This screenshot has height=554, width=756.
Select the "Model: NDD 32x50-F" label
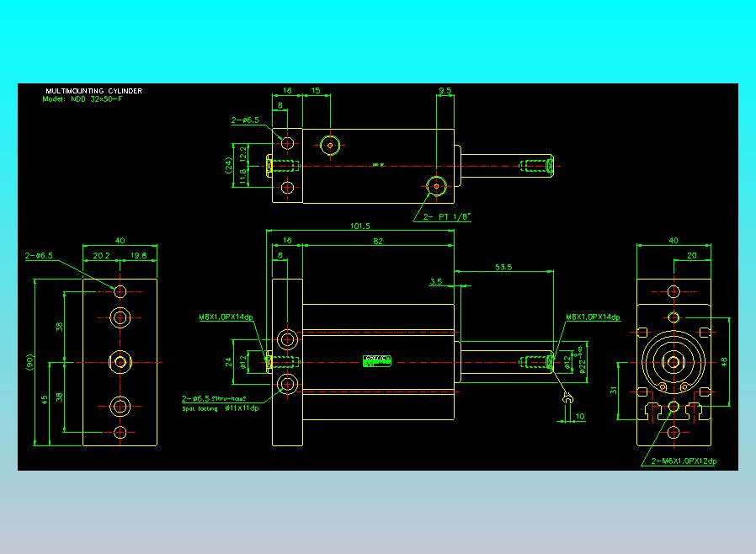click(x=83, y=99)
